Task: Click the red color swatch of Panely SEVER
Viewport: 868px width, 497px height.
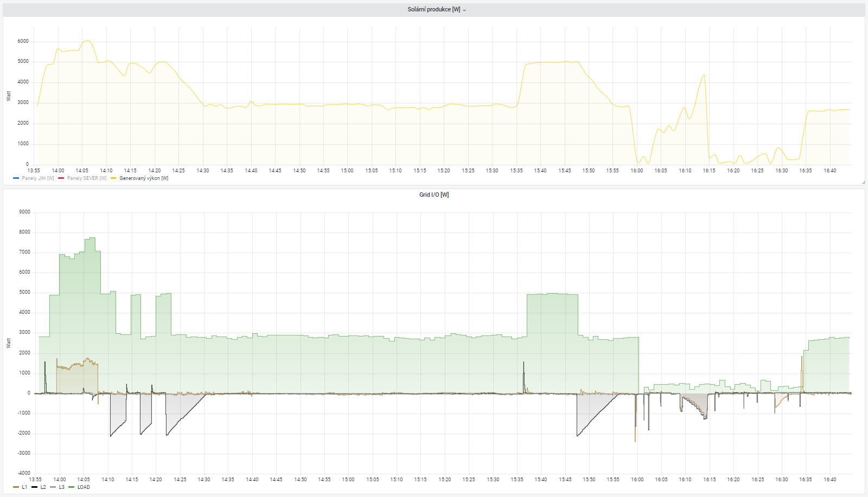Action: click(x=61, y=178)
